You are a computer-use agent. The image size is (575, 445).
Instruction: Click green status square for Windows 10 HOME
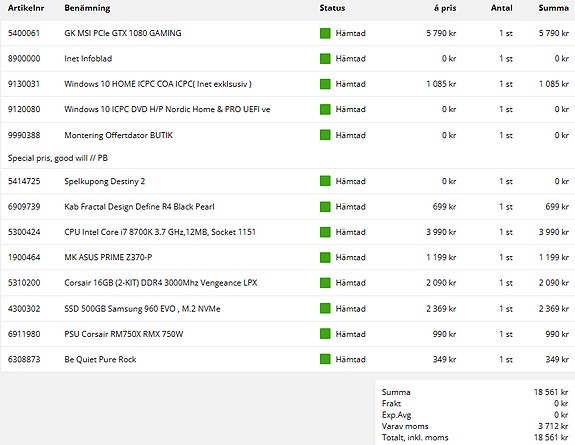pyautogui.click(x=325, y=84)
